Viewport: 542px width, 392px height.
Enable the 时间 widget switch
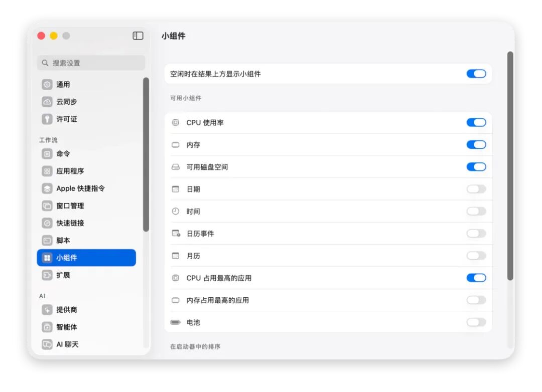click(476, 211)
